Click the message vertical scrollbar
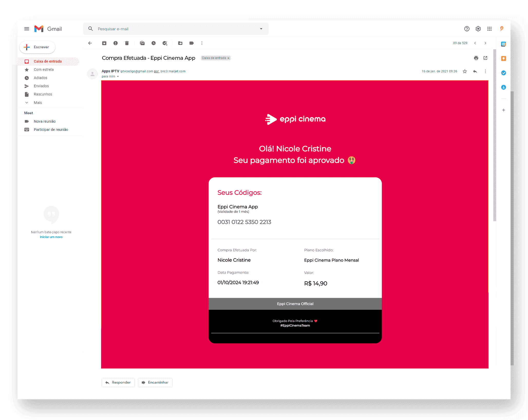528x420 pixels. [x=495, y=135]
